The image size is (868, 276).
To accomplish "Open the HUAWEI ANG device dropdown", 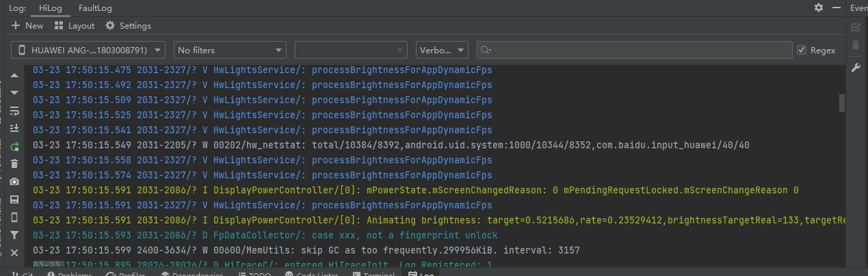I will pyautogui.click(x=88, y=50).
